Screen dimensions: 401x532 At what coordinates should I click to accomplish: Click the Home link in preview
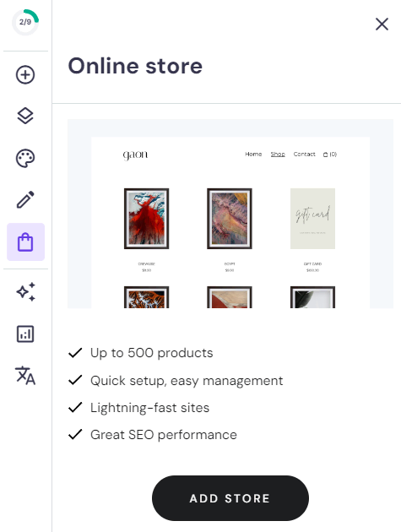pos(253,154)
